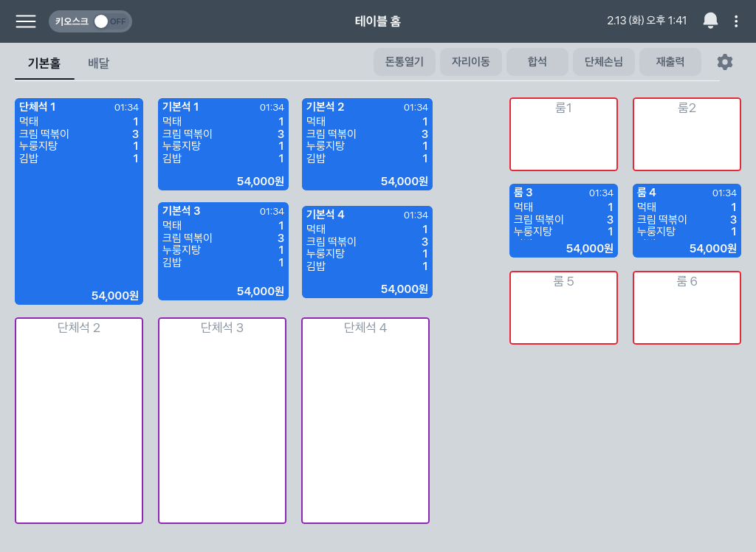Choose the empty 단체석 4 table
Screen dimensions: 756x552
tap(365, 421)
